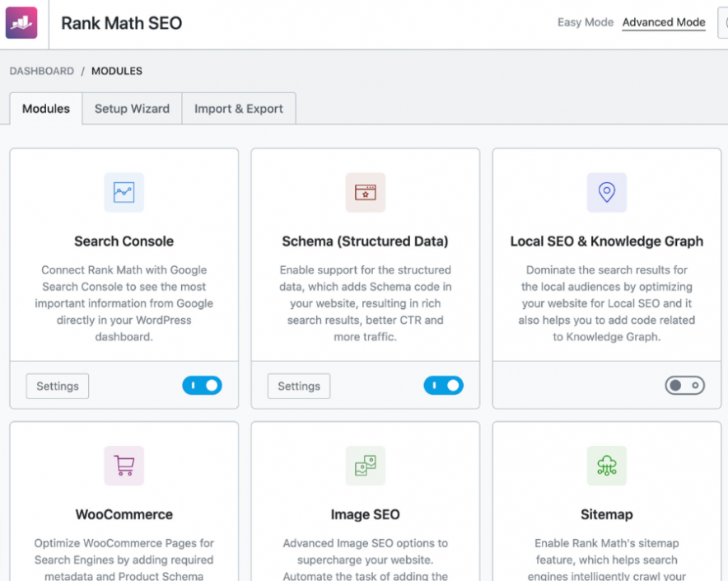The width and height of the screenshot is (728, 581).
Task: Click the Sitemap module title
Action: (x=606, y=514)
